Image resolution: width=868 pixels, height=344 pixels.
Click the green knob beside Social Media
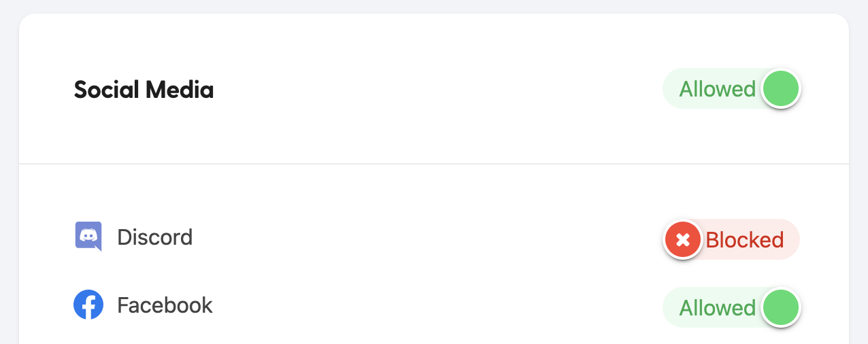[x=780, y=89]
